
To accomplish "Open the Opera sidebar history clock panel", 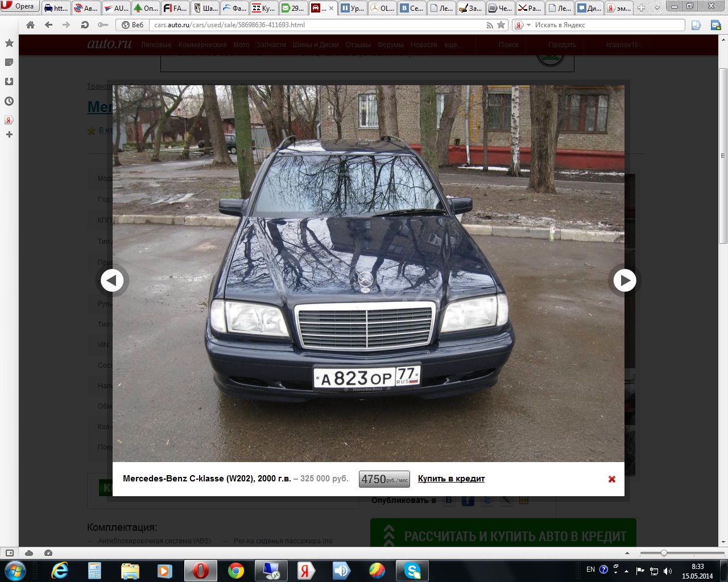I will [x=9, y=101].
